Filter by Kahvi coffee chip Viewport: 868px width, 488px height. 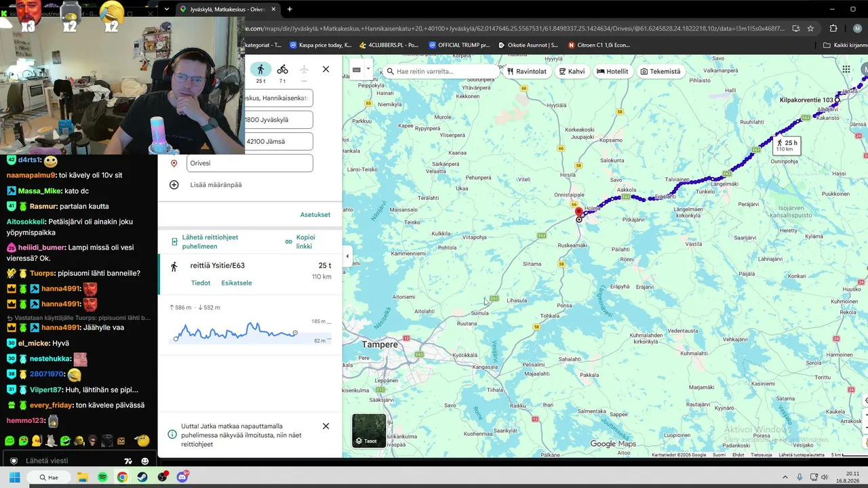(572, 71)
